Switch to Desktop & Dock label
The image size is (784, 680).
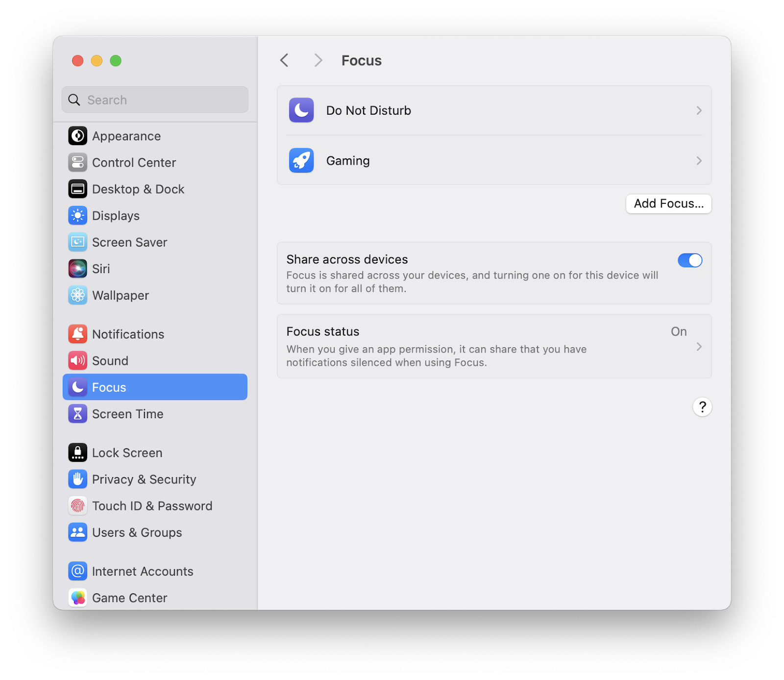click(x=138, y=189)
